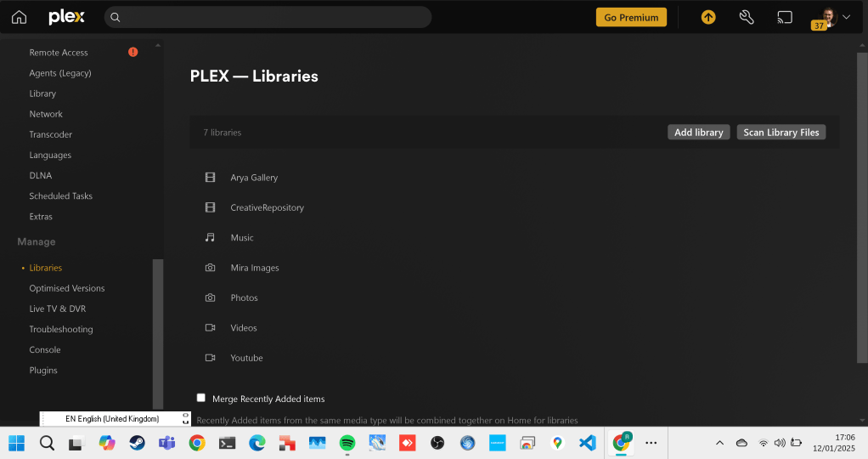
Task: Click the Plex logo
Action: (x=66, y=17)
